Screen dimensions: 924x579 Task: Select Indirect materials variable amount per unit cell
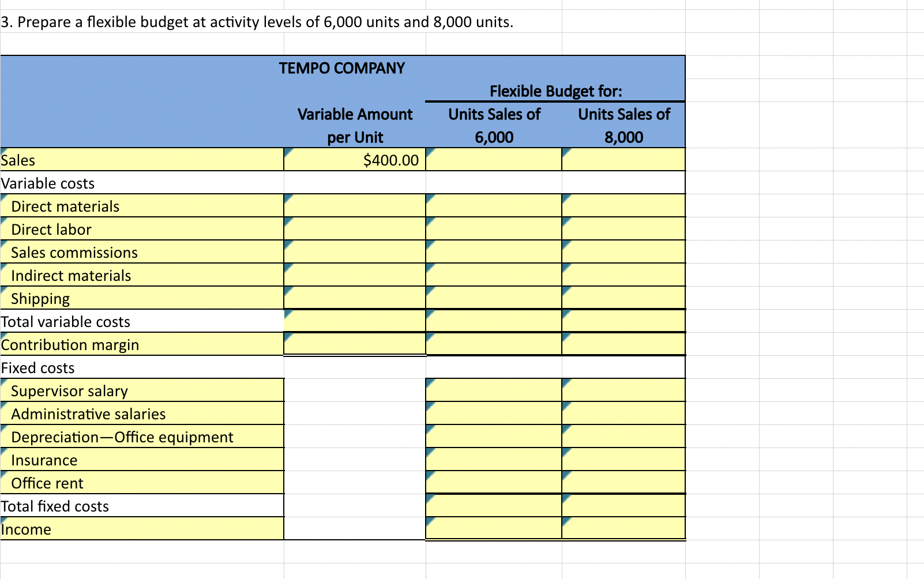click(x=355, y=275)
